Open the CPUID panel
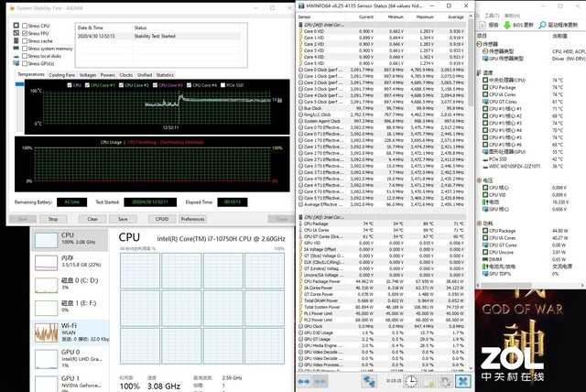The height and width of the screenshot is (392, 586). [162, 219]
